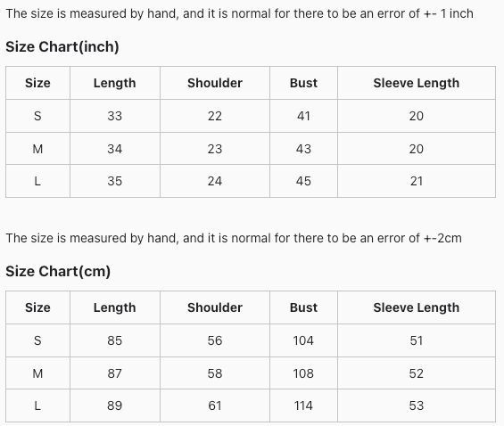
Task: Select the Shoulder header in inch chart
Action: pos(215,83)
